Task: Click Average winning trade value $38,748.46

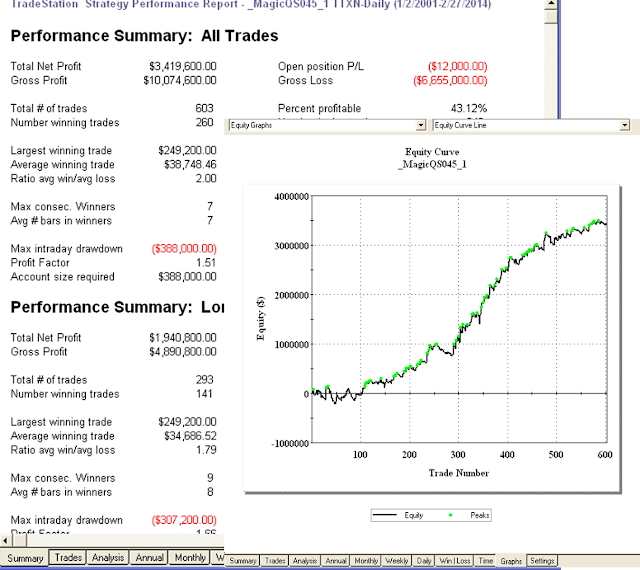Action: (190, 165)
